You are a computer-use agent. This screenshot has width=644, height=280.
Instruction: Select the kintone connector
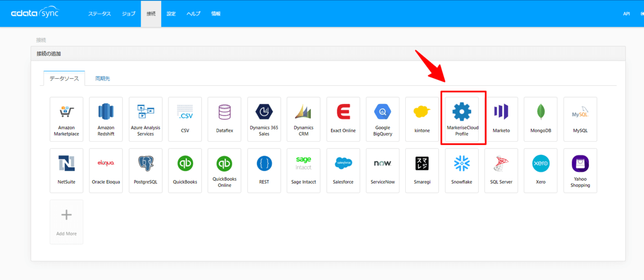[x=422, y=119]
